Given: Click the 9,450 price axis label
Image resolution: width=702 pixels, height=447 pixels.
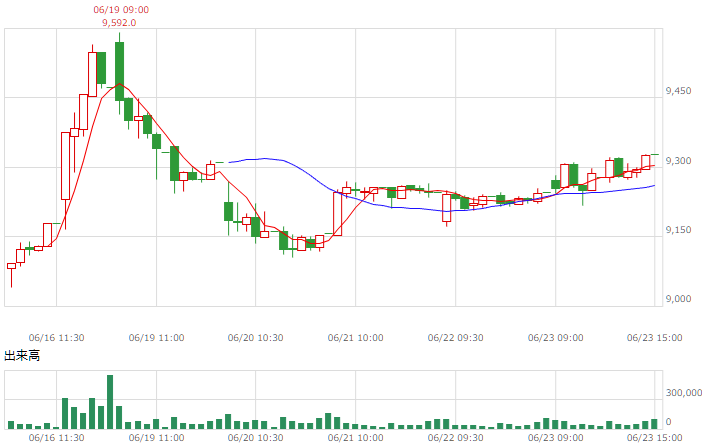Looking at the screenshot, I should pyautogui.click(x=678, y=91).
